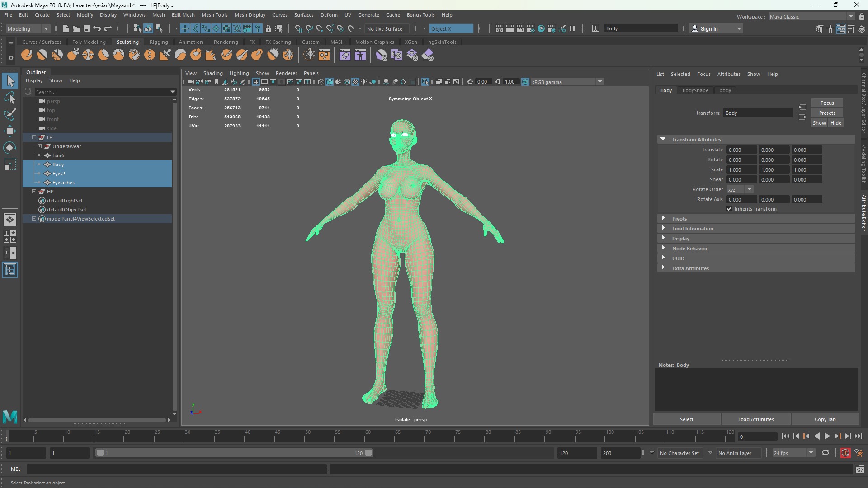Click the viewport use all lights bulb icon
Viewport: 868px width, 488px height.
point(364,82)
